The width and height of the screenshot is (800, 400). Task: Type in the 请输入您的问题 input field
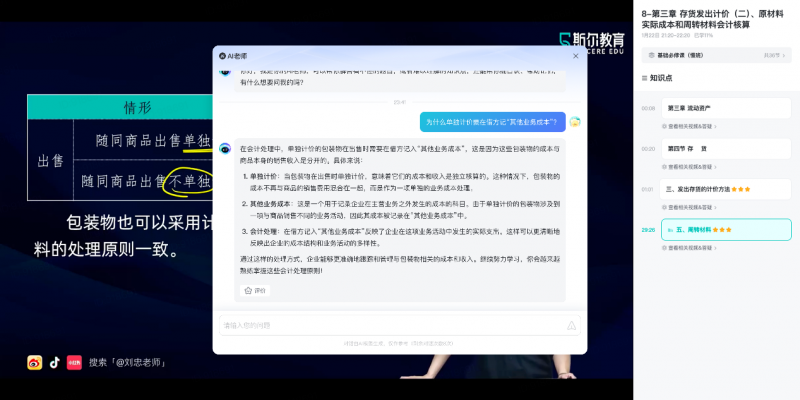[x=390, y=325]
